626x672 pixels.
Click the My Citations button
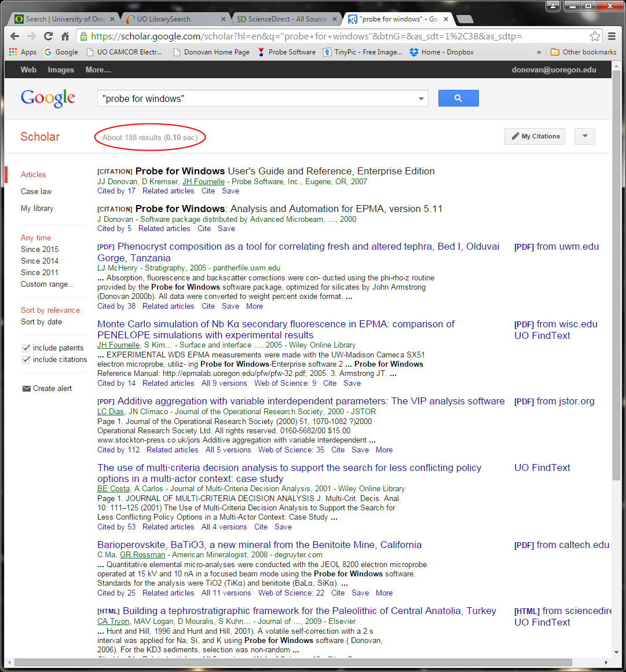click(535, 137)
